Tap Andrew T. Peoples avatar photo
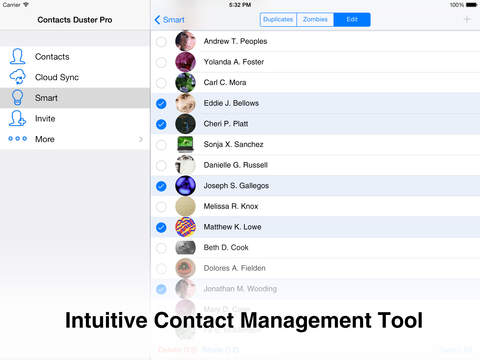480x360 pixels. pos(185,41)
